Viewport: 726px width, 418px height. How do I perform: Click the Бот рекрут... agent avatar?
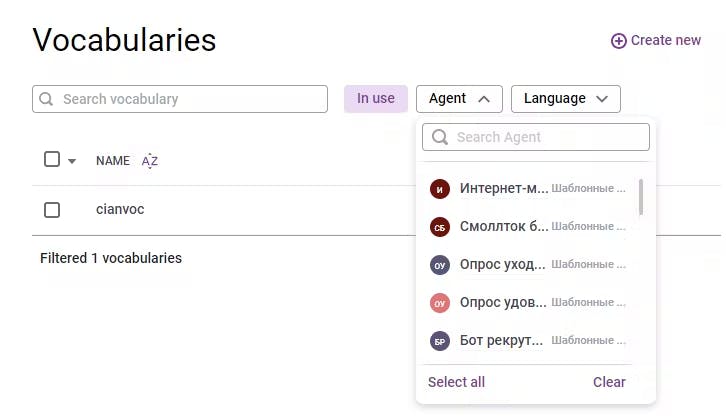click(x=440, y=341)
